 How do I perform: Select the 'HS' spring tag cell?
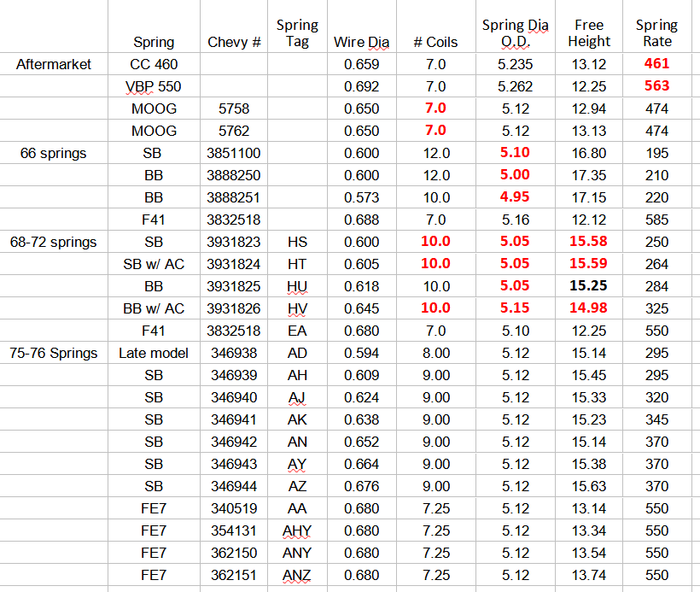pyautogui.click(x=297, y=242)
